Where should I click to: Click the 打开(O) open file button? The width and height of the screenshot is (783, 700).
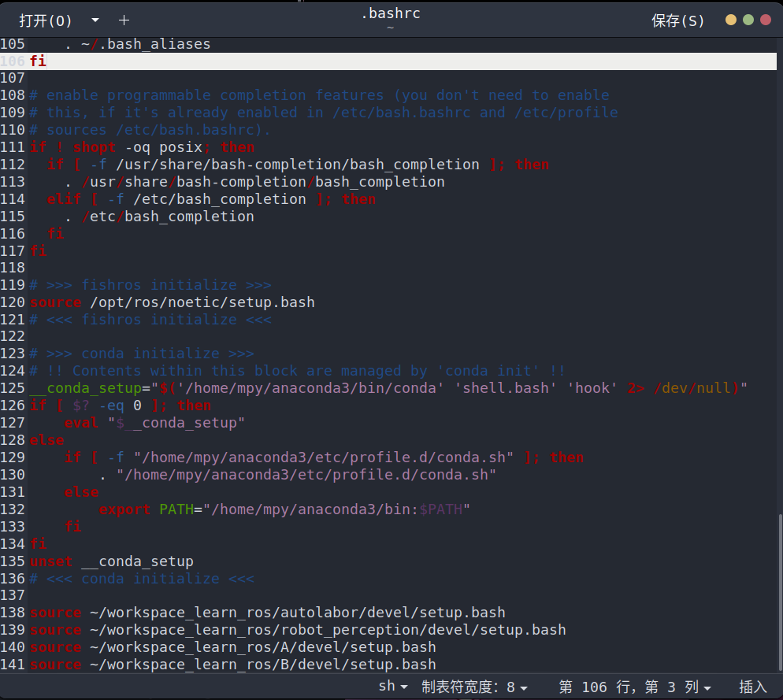(45, 20)
